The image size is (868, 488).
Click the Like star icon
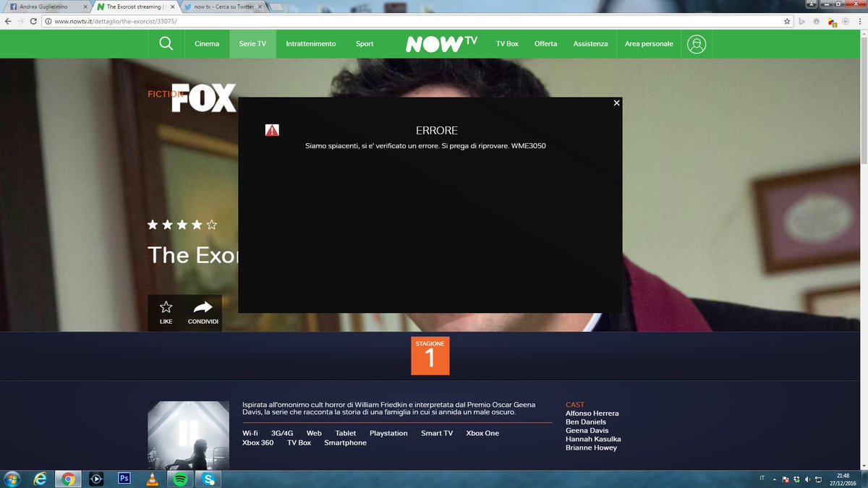coord(166,307)
